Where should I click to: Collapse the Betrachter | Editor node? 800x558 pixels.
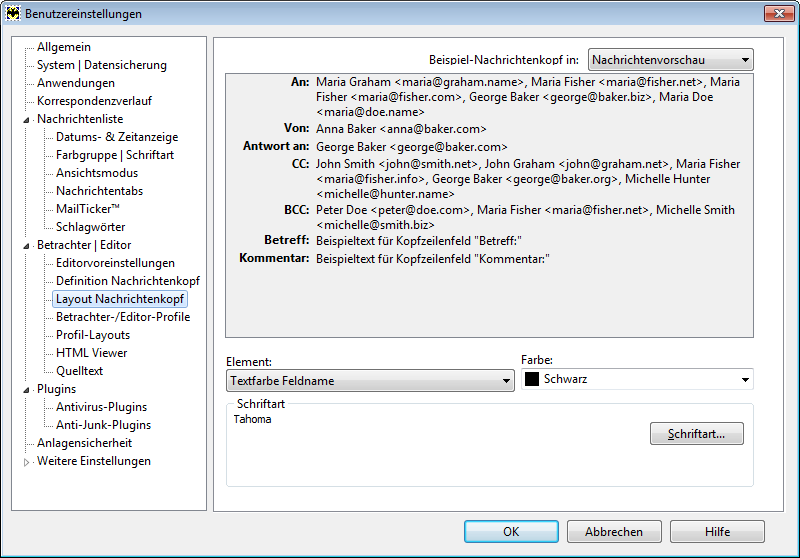coord(26,246)
